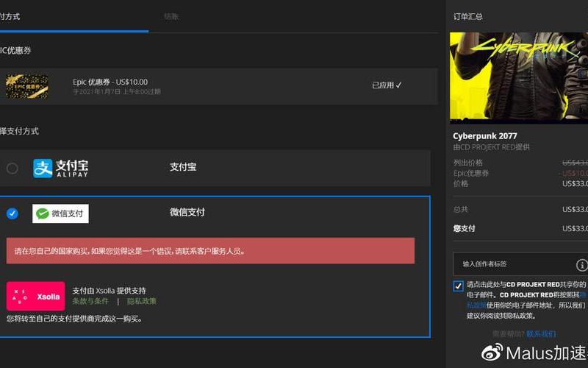The image size is (588, 368).
Task: Click the 您支付 total row label
Action: point(465,228)
